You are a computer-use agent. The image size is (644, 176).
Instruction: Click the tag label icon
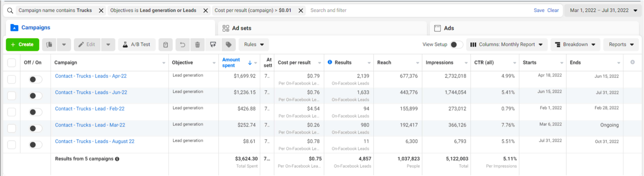[x=228, y=45]
